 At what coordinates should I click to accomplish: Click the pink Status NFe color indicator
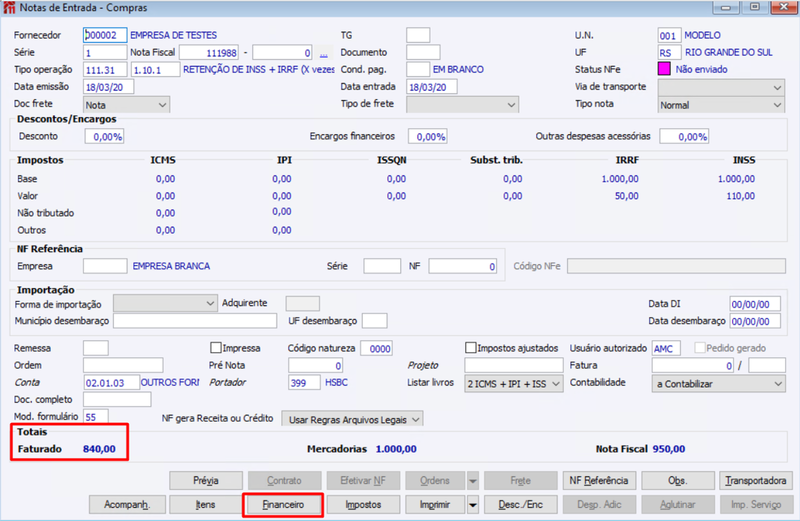(x=664, y=69)
